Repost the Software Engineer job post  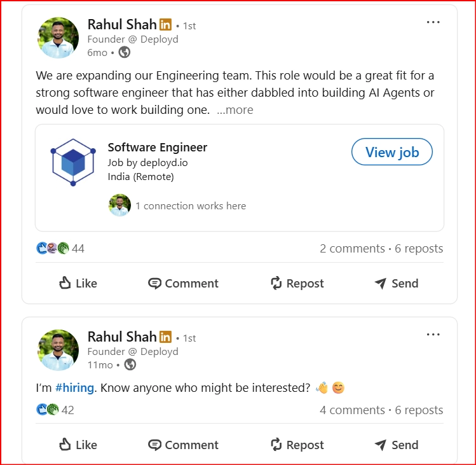[x=297, y=283]
